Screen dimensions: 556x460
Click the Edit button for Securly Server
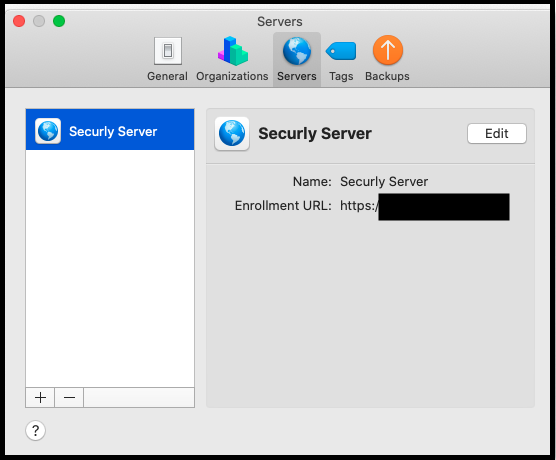496,133
